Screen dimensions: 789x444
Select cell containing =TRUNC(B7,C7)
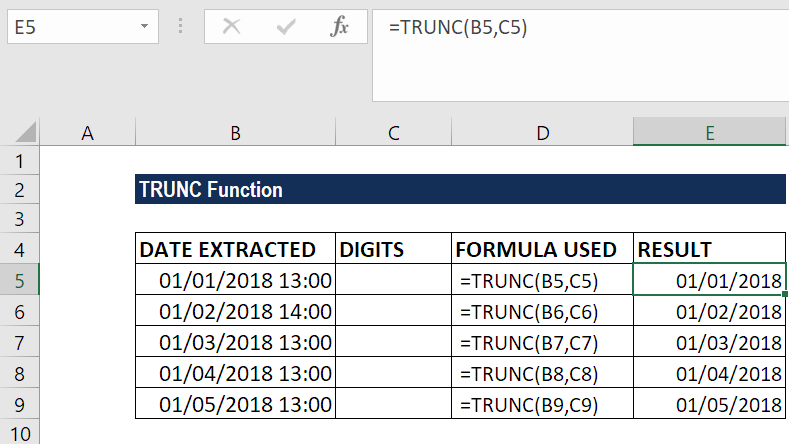(542, 342)
